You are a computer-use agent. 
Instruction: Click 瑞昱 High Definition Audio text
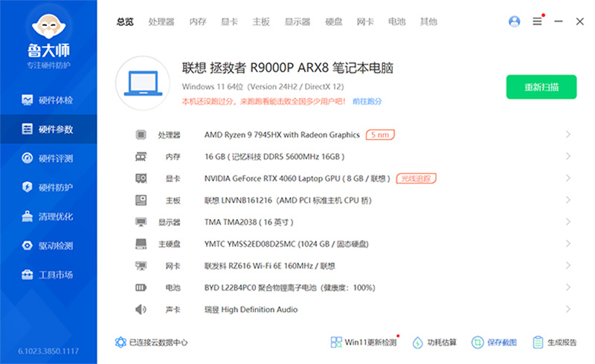[x=251, y=309]
